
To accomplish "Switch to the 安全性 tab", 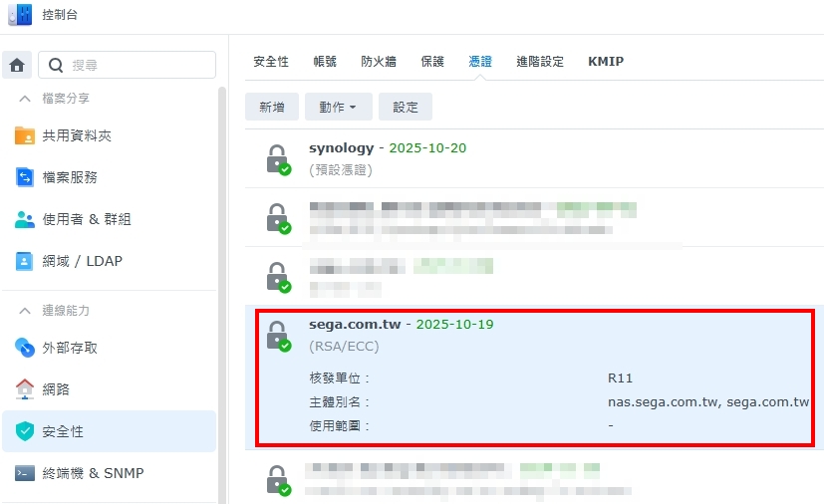I will [x=271, y=62].
